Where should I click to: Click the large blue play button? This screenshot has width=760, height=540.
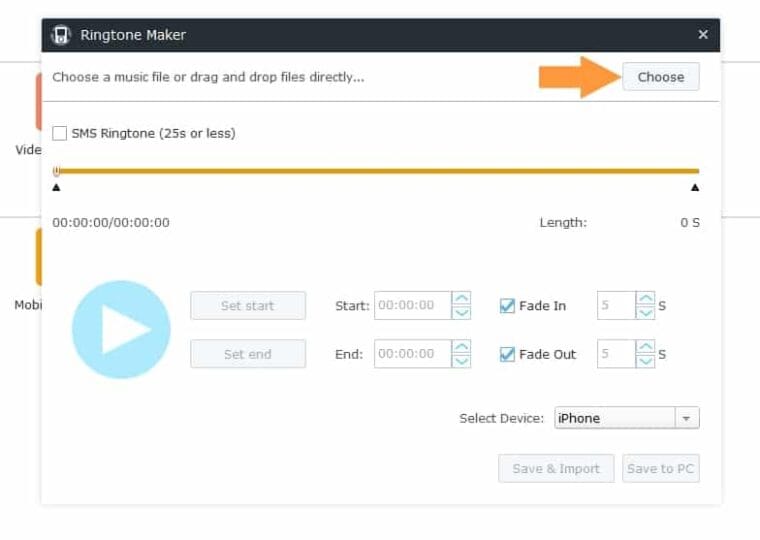click(121, 330)
